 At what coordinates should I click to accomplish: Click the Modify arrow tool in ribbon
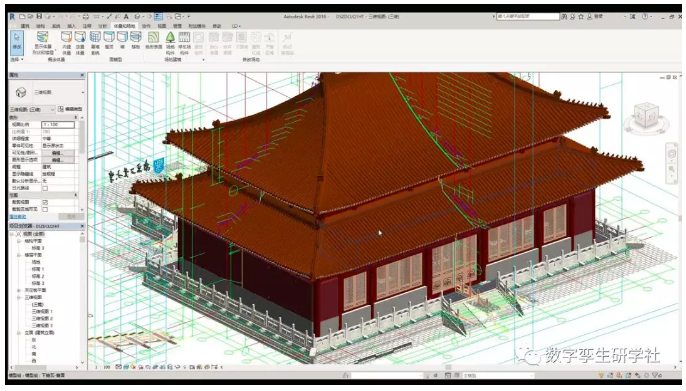click(x=17, y=42)
